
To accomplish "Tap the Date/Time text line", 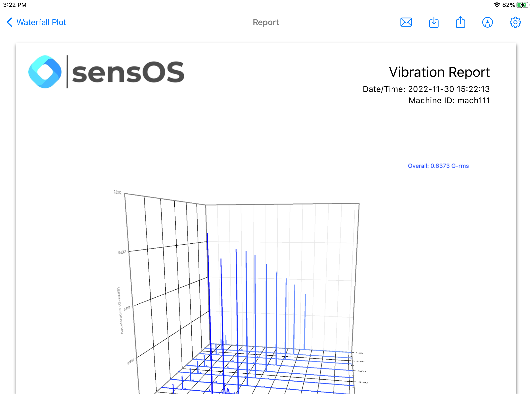I will (x=426, y=89).
